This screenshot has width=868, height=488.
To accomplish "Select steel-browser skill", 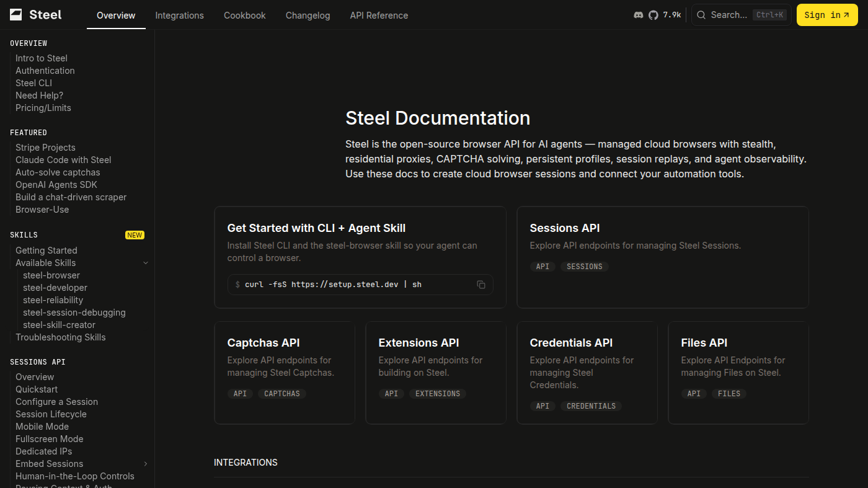I will pos(51,275).
